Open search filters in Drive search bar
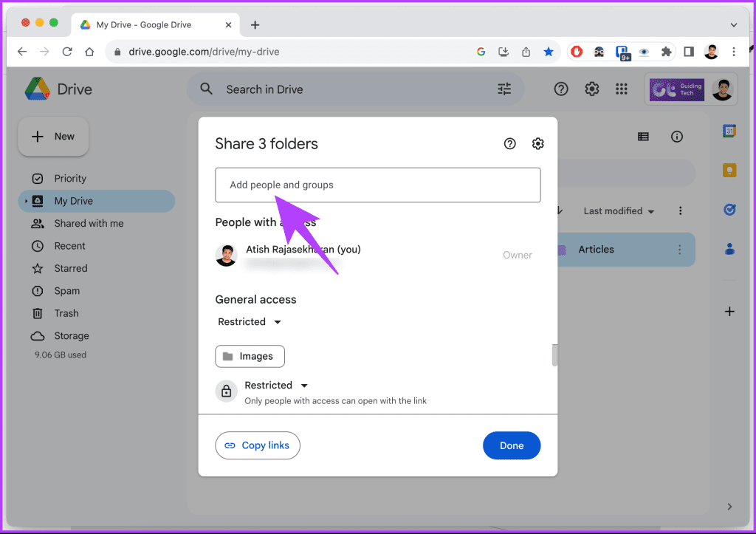Viewport: 756px width, 534px height. (504, 89)
